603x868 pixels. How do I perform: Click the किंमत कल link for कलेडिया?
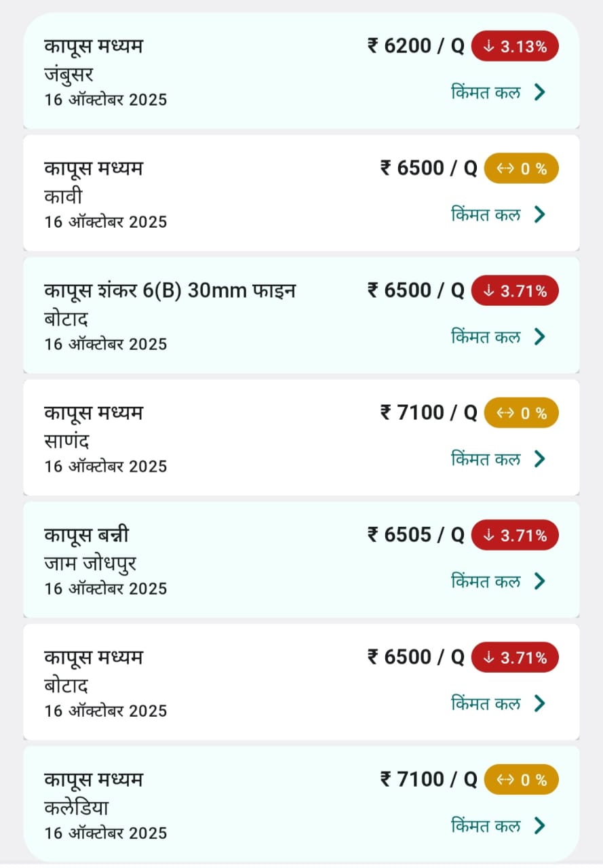point(486,825)
